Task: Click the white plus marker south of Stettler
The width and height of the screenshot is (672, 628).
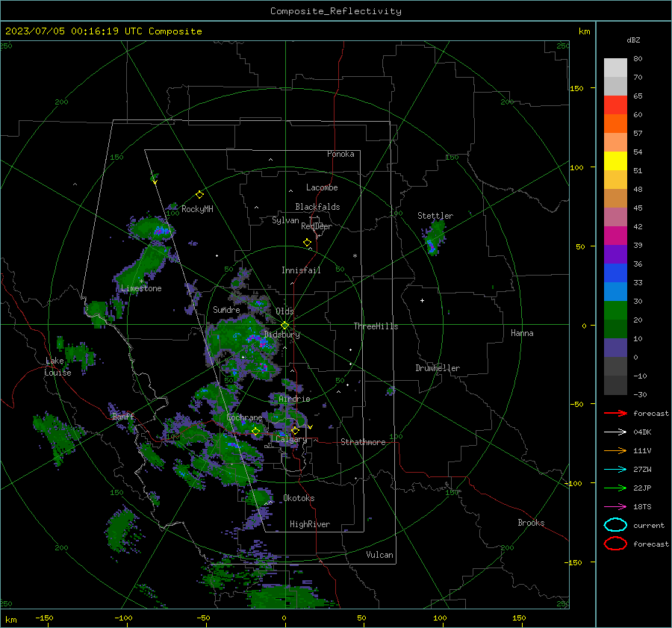Action: 422,300
